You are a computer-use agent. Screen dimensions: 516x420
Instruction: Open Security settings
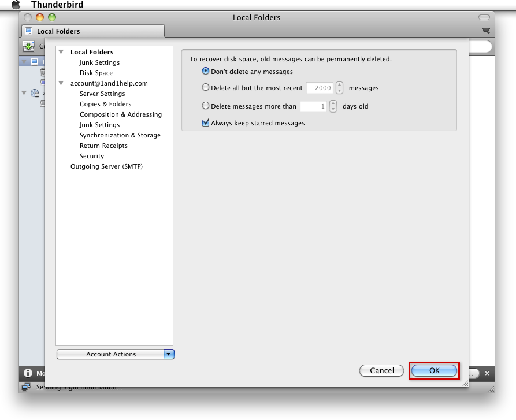tap(92, 156)
